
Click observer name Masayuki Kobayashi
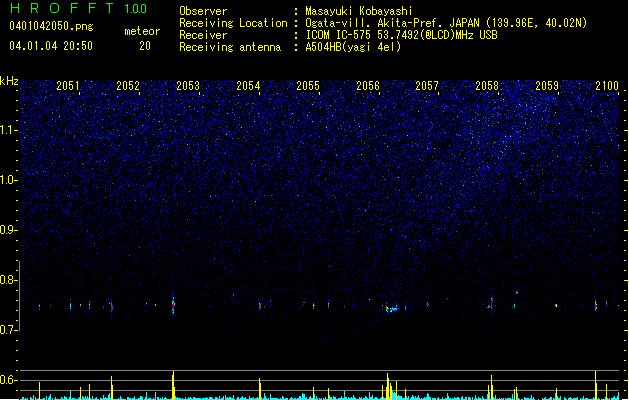point(359,11)
